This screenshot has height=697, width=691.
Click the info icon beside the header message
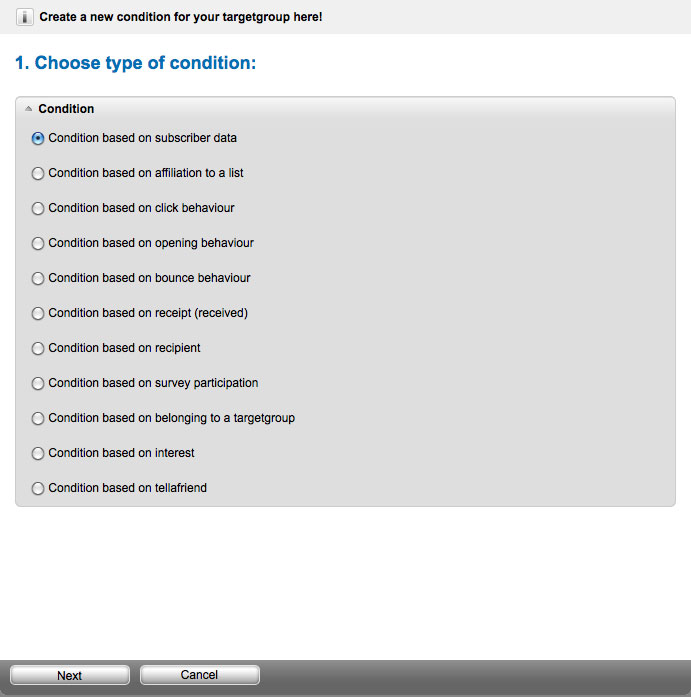pos(24,17)
